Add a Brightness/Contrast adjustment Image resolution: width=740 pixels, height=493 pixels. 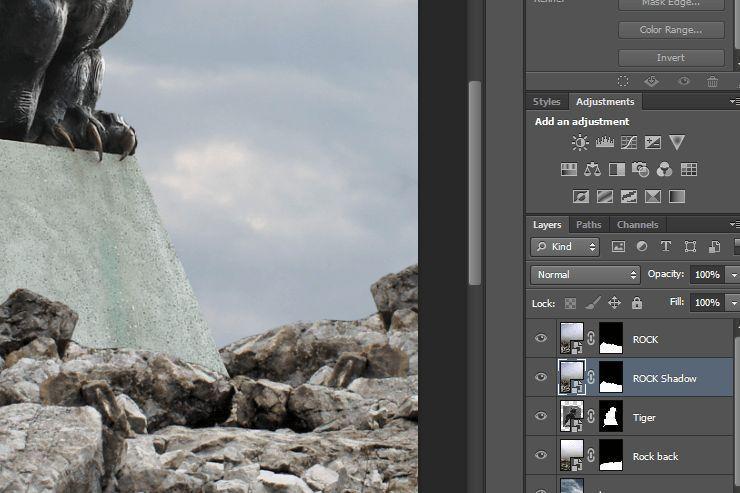580,143
